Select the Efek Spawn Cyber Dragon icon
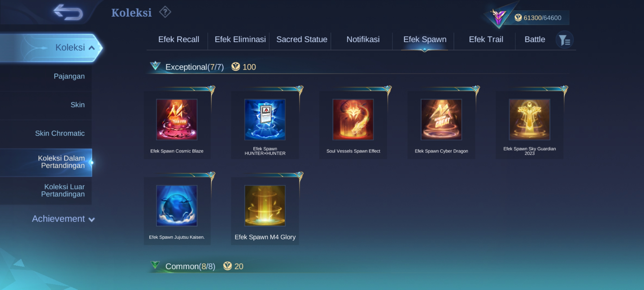Image resolution: width=644 pixels, height=290 pixels. coord(441,119)
